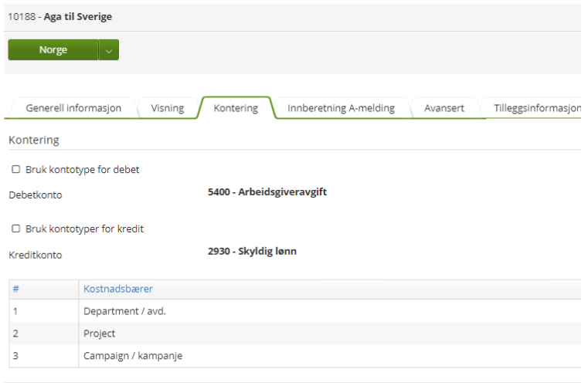Click row number 1 in the table
Image resolution: width=588 pixels, height=386 pixels.
(15, 311)
